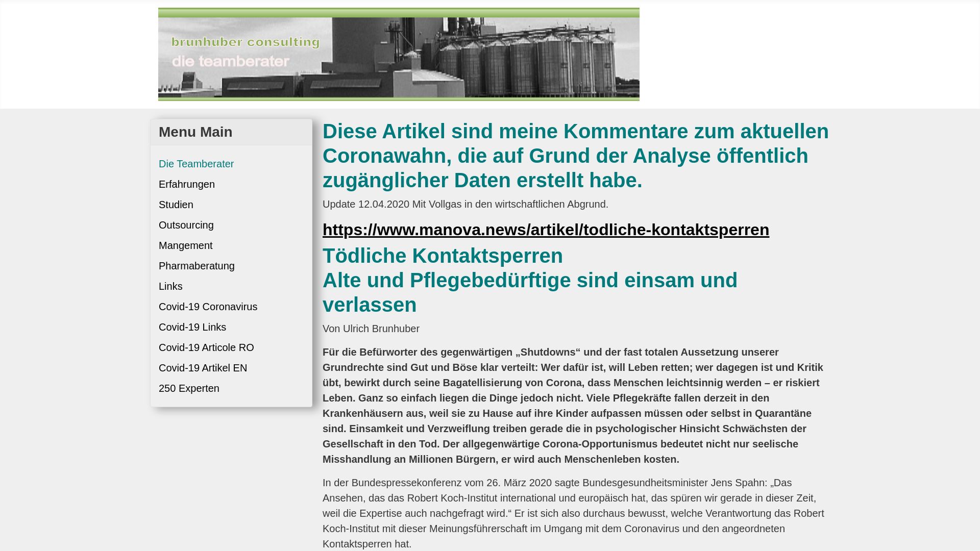Click the 'Diese Artikel sind meine Kommentare' headline
The image size is (980, 551).
pyautogui.click(x=576, y=156)
